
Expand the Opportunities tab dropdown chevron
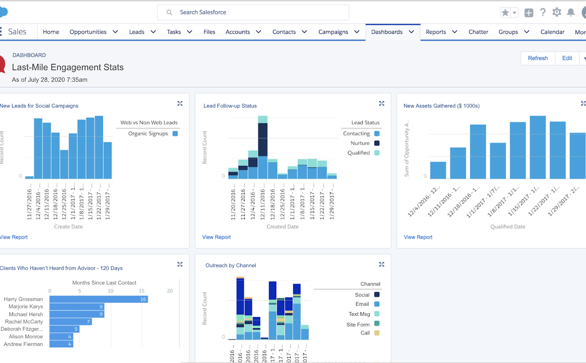(115, 32)
